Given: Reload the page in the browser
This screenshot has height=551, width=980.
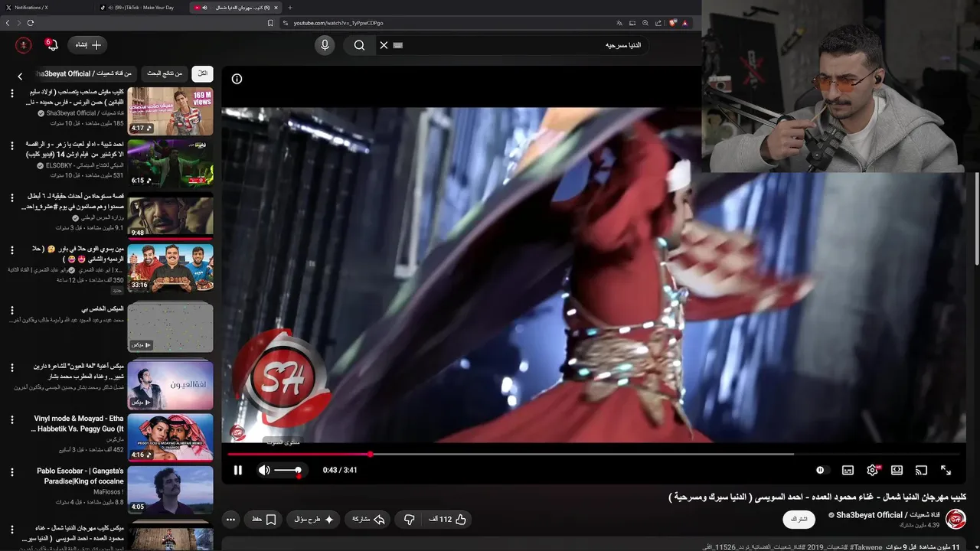Looking at the screenshot, I should click(31, 23).
